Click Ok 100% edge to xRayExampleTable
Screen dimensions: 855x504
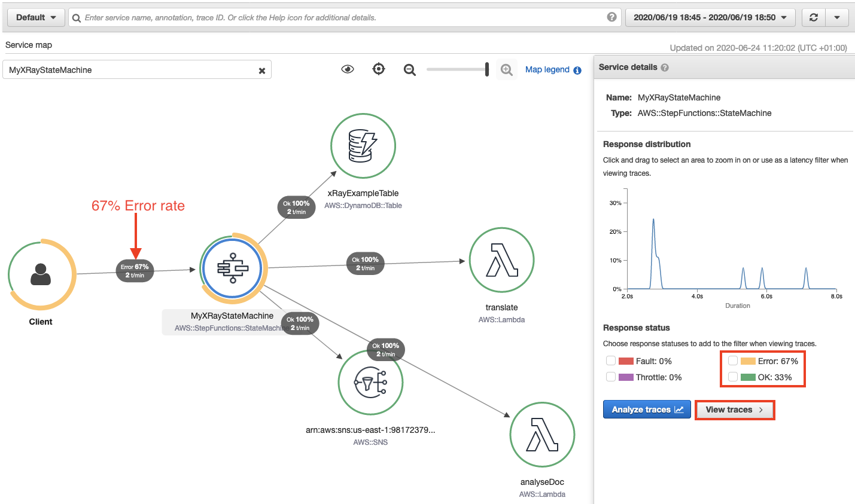pyautogui.click(x=296, y=207)
